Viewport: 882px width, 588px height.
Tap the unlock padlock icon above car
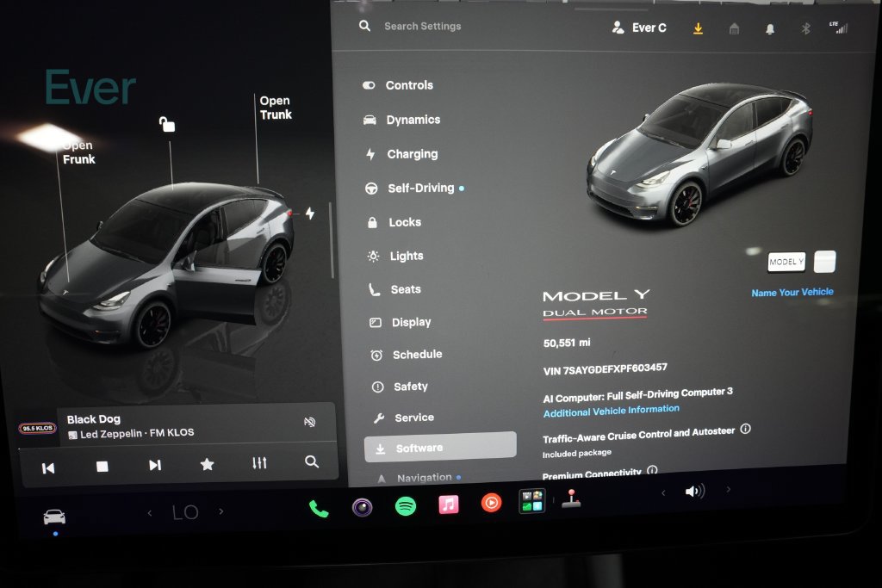[167, 124]
